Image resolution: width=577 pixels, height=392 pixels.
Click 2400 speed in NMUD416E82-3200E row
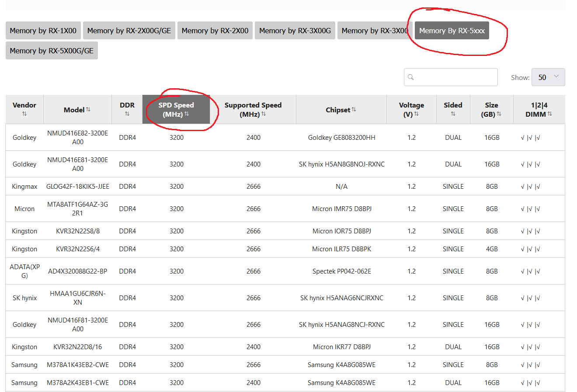point(254,137)
